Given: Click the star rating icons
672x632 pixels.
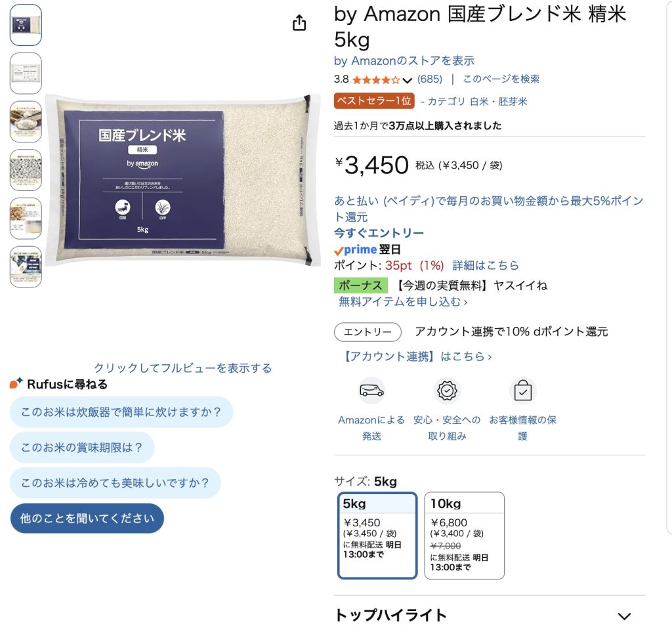Looking at the screenshot, I should click(376, 79).
